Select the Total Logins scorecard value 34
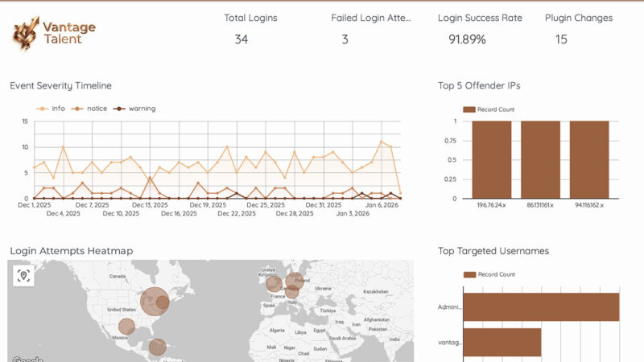 pyautogui.click(x=241, y=39)
